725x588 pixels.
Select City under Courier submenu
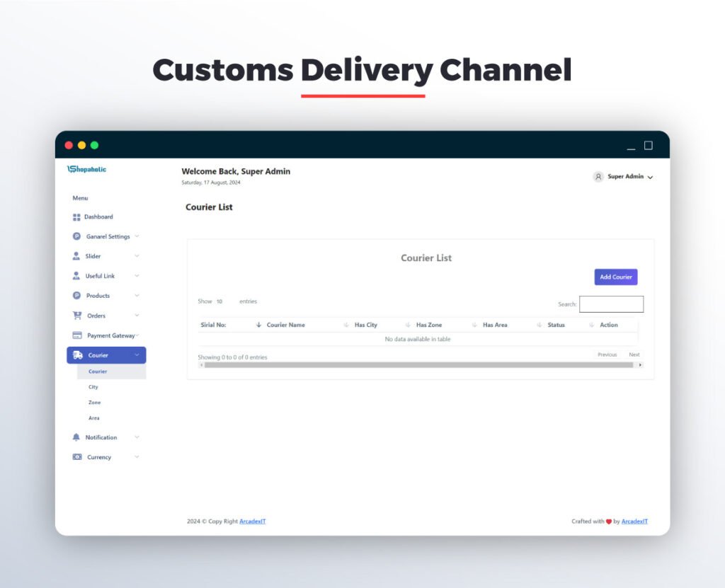click(x=93, y=387)
